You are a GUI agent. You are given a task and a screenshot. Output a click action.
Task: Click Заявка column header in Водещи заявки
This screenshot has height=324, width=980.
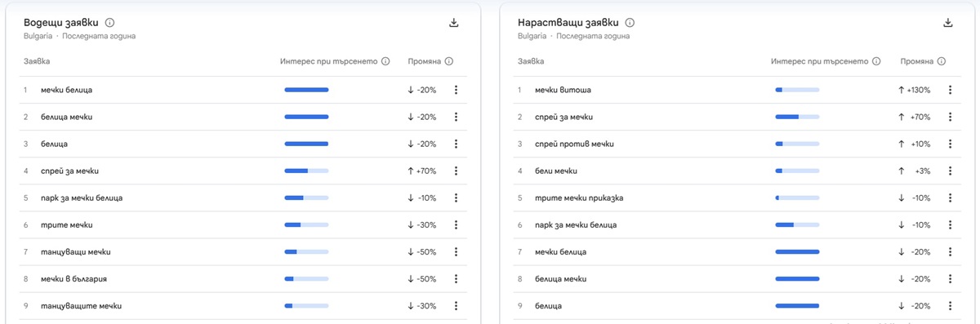(38, 61)
